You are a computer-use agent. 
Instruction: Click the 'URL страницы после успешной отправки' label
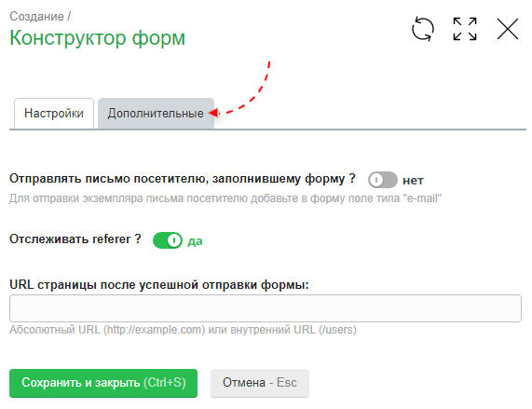click(x=159, y=285)
